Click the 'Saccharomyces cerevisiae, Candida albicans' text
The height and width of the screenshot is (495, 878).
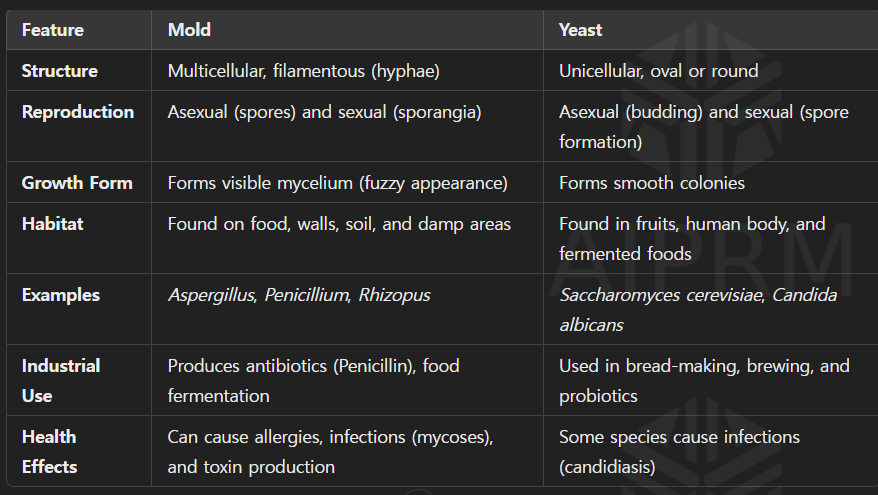click(x=698, y=310)
